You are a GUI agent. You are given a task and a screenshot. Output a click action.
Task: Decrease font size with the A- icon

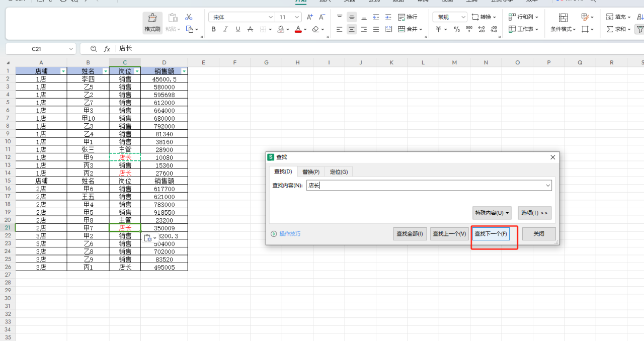(322, 17)
